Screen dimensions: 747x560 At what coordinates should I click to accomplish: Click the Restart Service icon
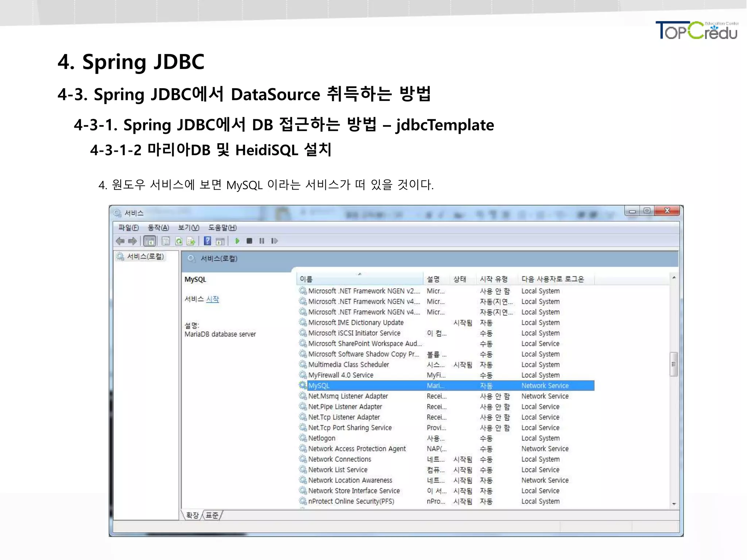(274, 241)
